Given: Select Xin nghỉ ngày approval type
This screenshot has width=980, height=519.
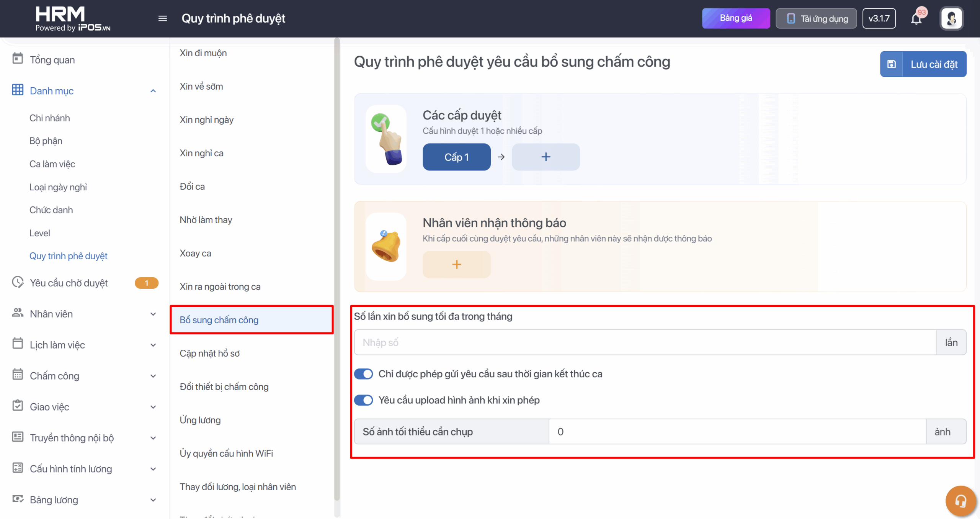Looking at the screenshot, I should click(x=206, y=120).
